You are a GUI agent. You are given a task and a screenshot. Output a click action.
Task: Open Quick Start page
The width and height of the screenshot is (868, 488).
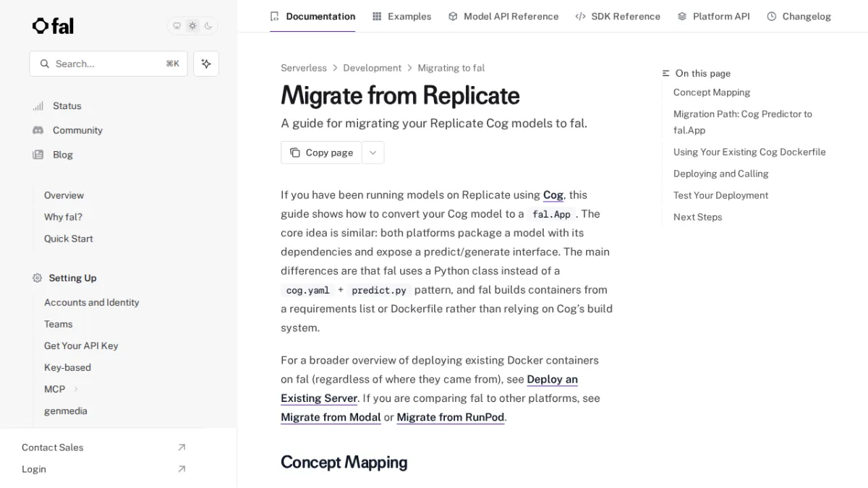coord(69,239)
